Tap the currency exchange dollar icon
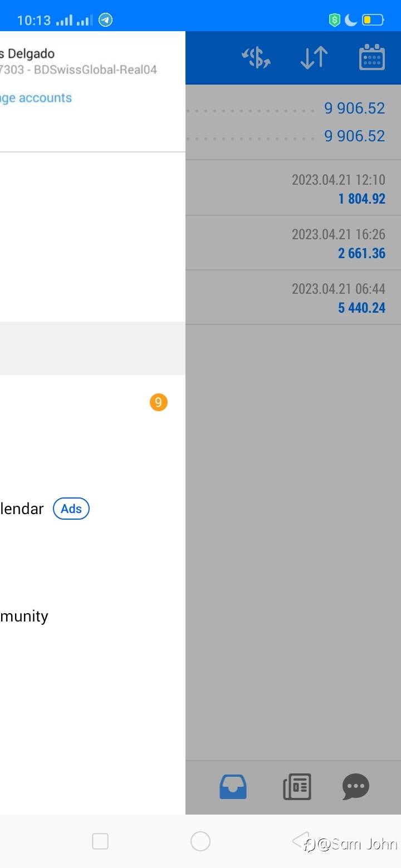401x868 pixels. pos(256,58)
